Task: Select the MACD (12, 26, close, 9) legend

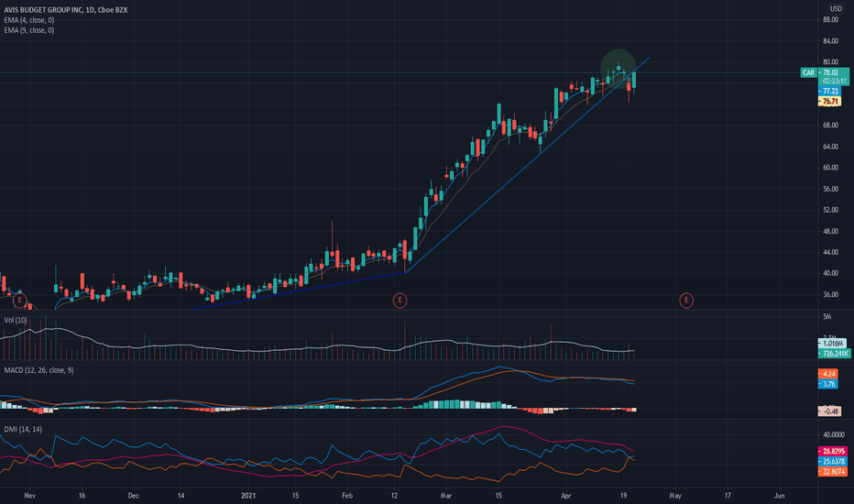Action: pos(38,370)
